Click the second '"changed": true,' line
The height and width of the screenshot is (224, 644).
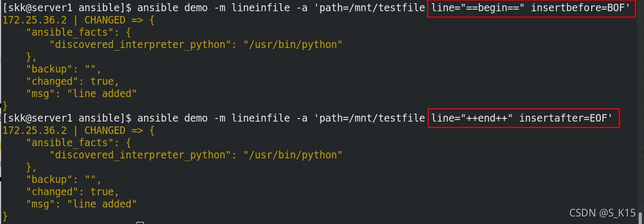pos(73,191)
